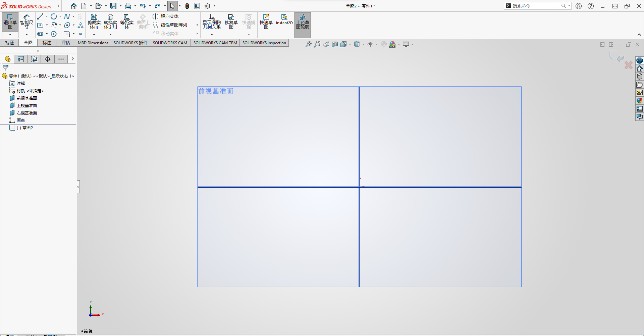Image resolution: width=644 pixels, height=336 pixels.
Task: Switch to the 特征 (Features) tab
Action: tap(9, 43)
